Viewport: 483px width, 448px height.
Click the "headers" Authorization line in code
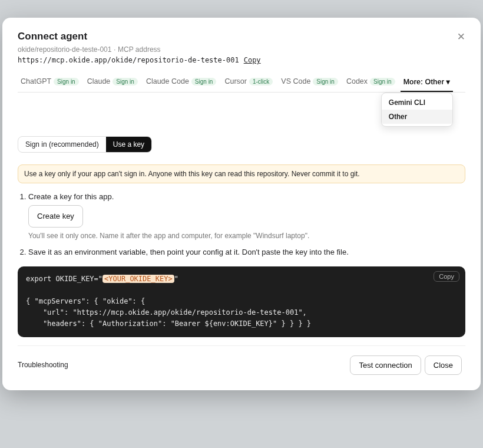(177, 324)
